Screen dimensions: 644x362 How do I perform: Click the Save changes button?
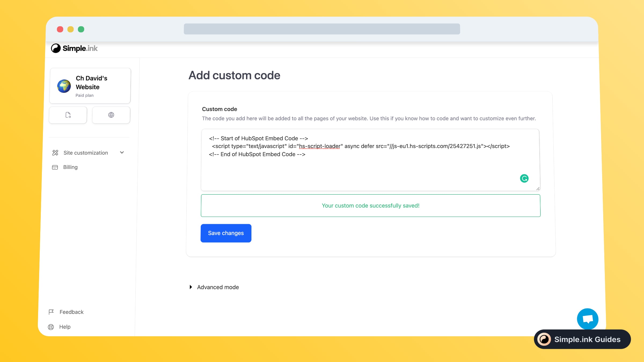(226, 233)
